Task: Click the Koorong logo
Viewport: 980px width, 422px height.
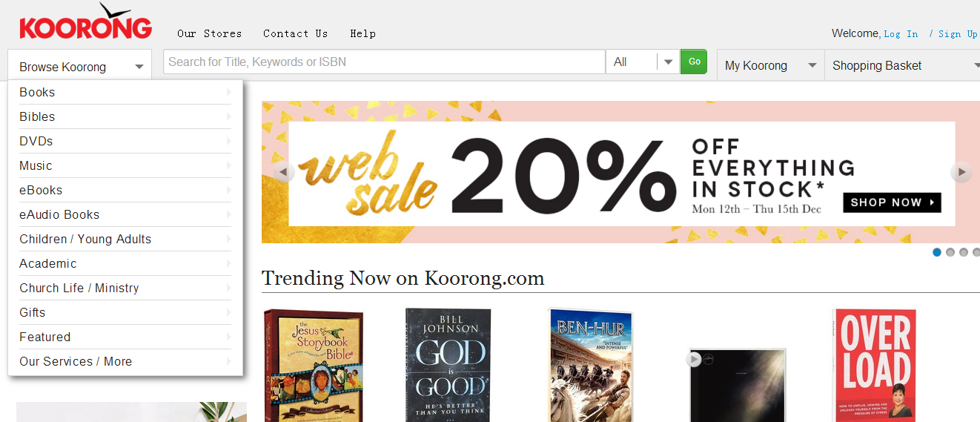Action: pos(85,22)
